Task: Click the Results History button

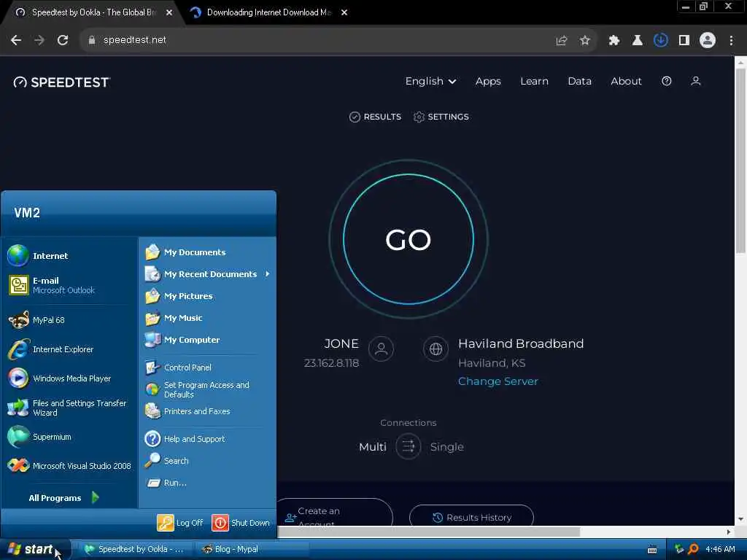Action: [x=471, y=516]
